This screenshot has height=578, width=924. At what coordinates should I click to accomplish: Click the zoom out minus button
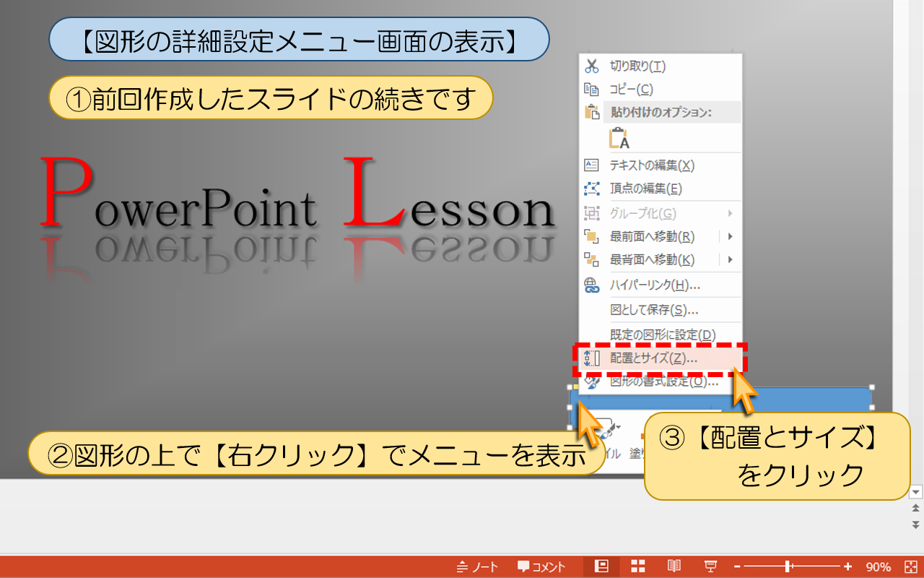pyautogui.click(x=737, y=567)
